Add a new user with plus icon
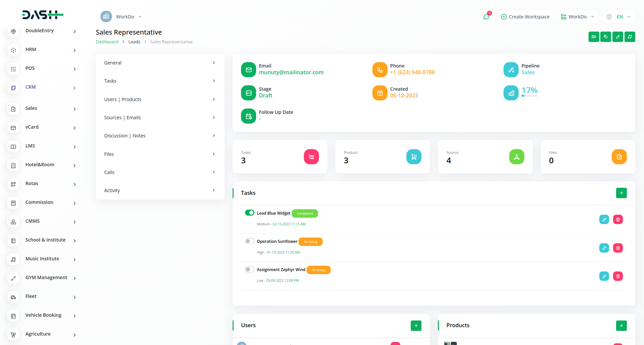644x345 pixels. [x=416, y=326]
